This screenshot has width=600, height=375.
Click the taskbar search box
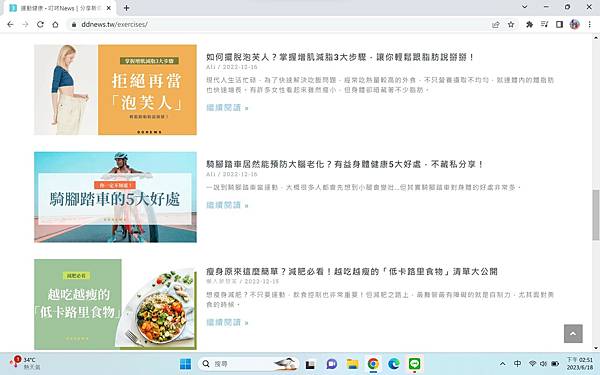(249, 364)
